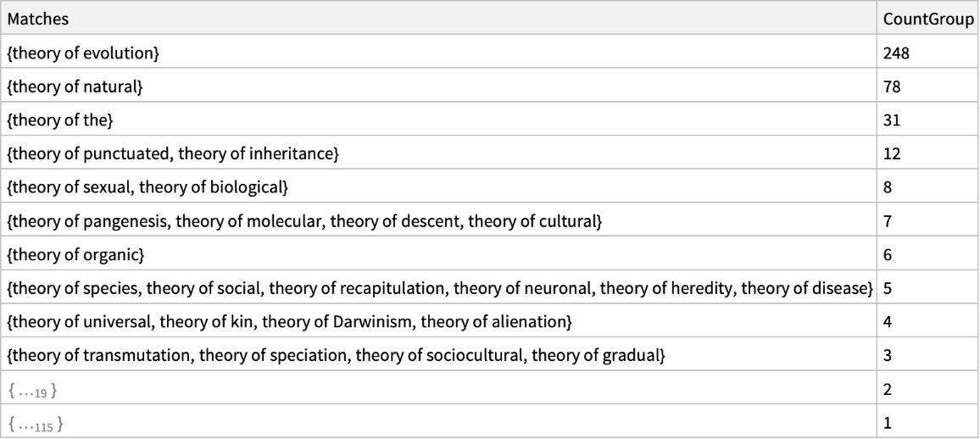Click the row starting with theory of species
Image resolution: width=980 pixels, height=439 pixels.
(439, 288)
